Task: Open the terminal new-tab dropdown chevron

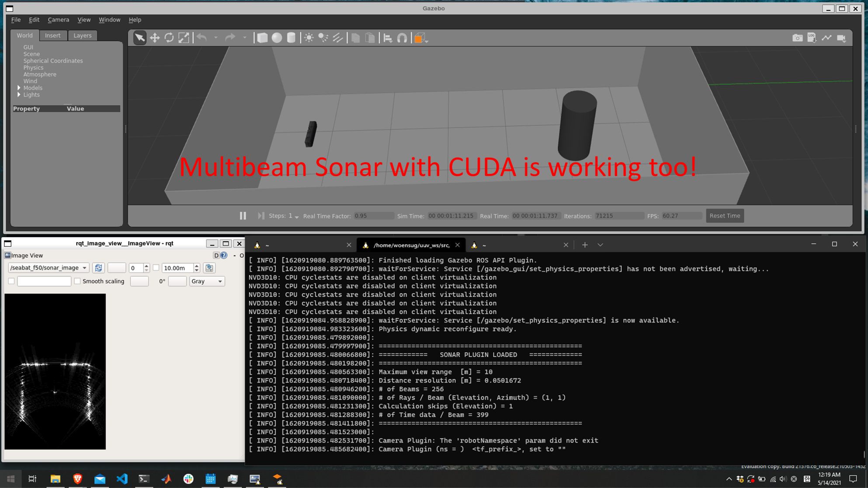Action: pos(600,245)
